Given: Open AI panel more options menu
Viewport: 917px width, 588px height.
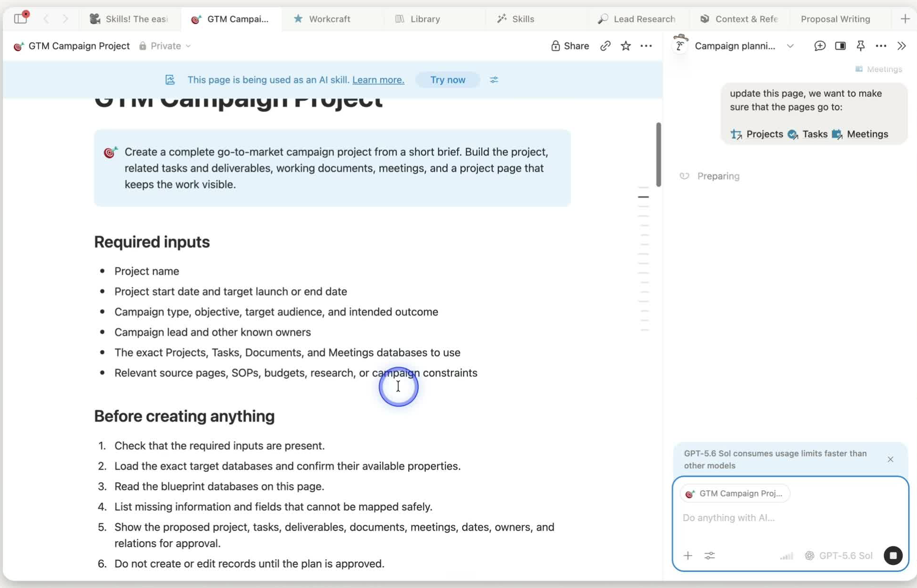Looking at the screenshot, I should 881,46.
